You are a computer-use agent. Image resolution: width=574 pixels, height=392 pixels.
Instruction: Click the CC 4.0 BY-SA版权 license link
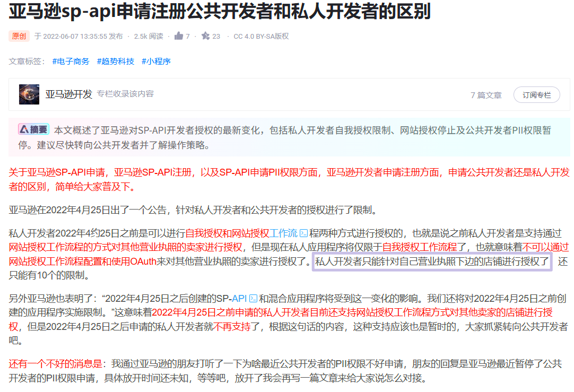pos(261,36)
